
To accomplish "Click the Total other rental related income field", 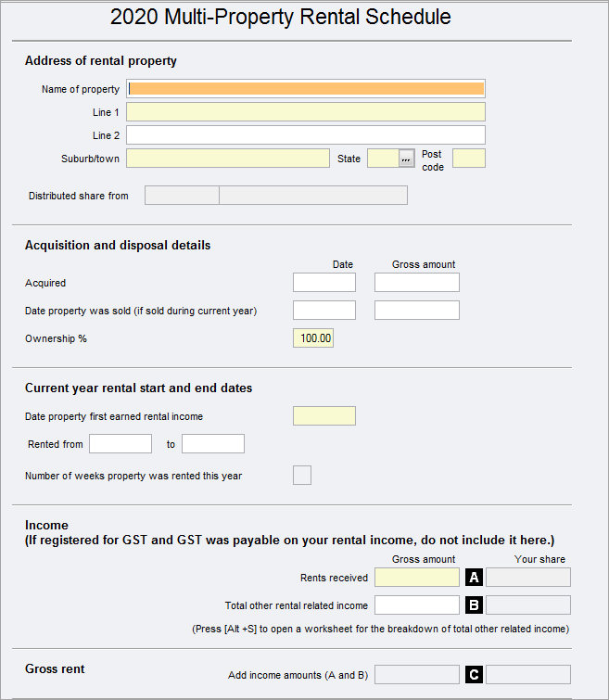I will click(417, 605).
